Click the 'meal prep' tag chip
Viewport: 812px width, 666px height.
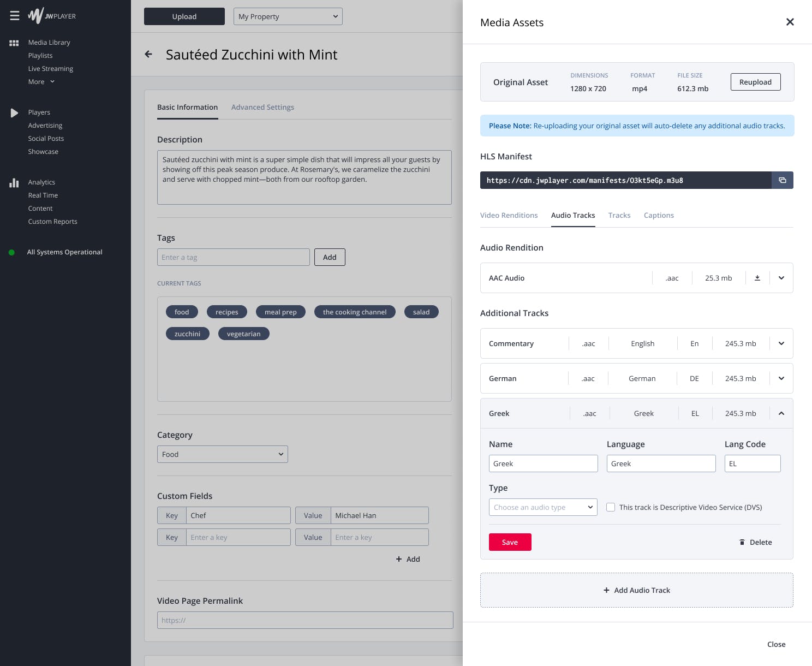pos(280,312)
